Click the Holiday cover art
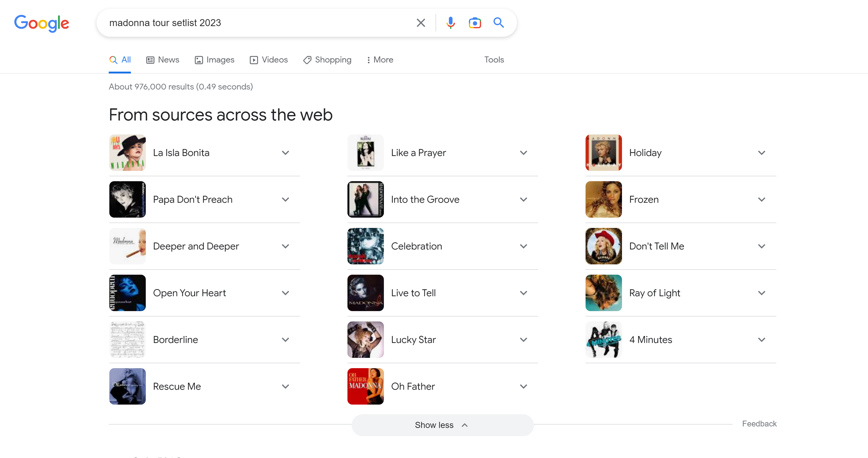The image size is (868, 458). click(604, 153)
